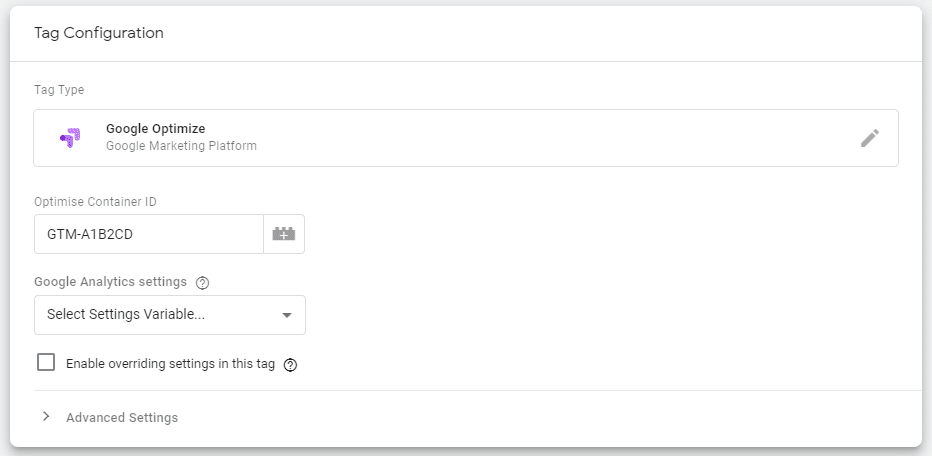Click the Tag Configuration header
Viewport: 932px width, 456px height.
pos(99,33)
